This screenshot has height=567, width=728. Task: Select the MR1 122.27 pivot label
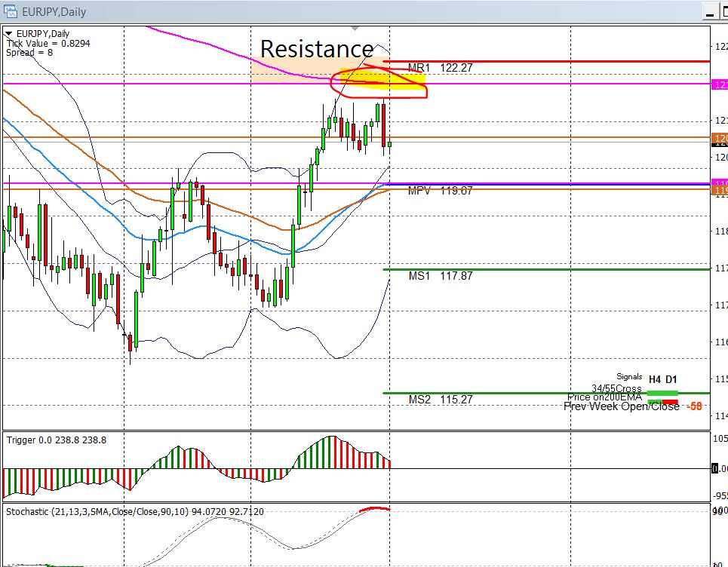440,68
